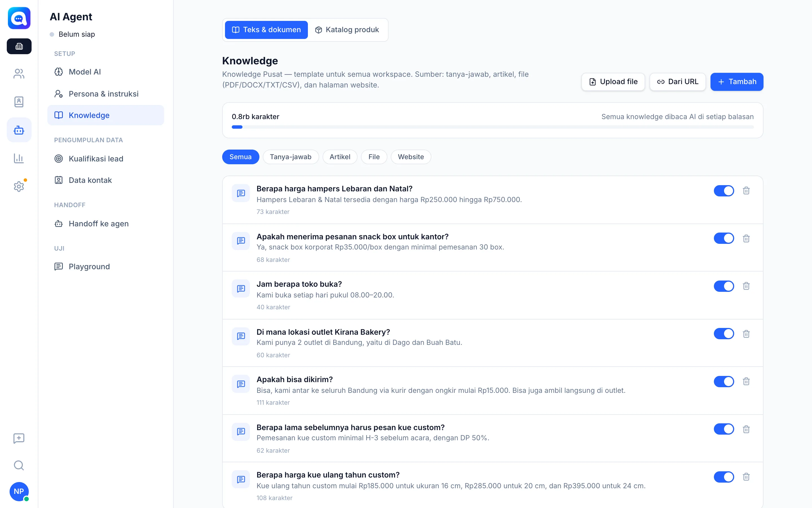Filter by Tanya-jawab

click(291, 157)
